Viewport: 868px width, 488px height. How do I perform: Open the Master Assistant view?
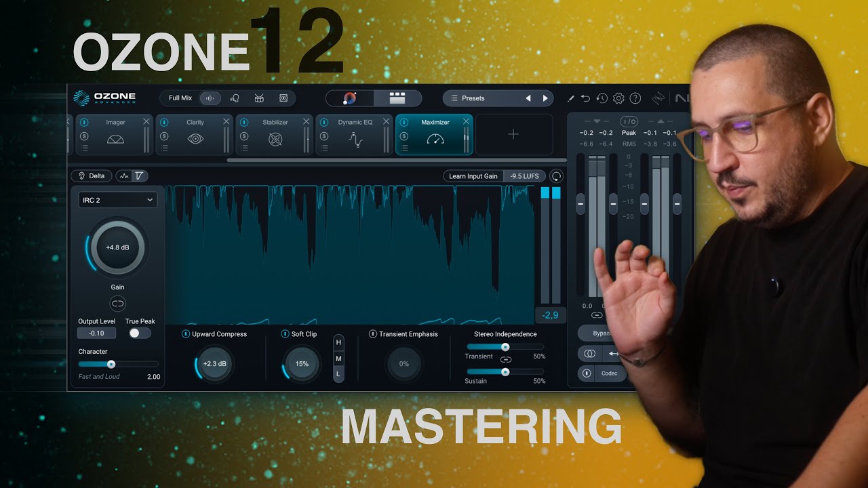point(350,98)
